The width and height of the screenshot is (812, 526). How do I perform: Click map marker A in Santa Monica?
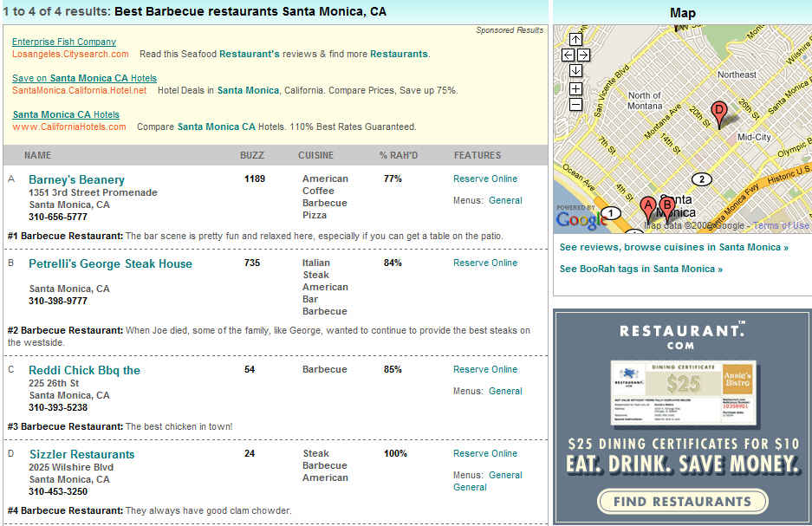click(x=648, y=208)
